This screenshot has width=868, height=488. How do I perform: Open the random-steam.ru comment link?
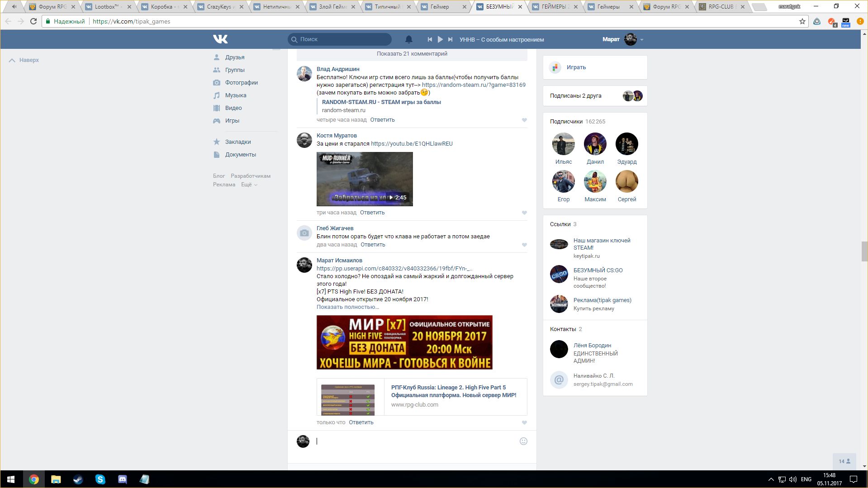pyautogui.click(x=474, y=85)
